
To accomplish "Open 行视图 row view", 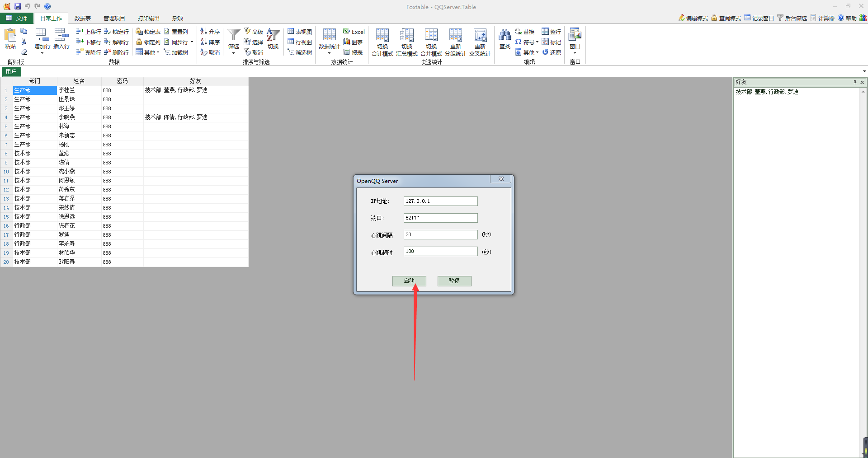I will (x=299, y=42).
